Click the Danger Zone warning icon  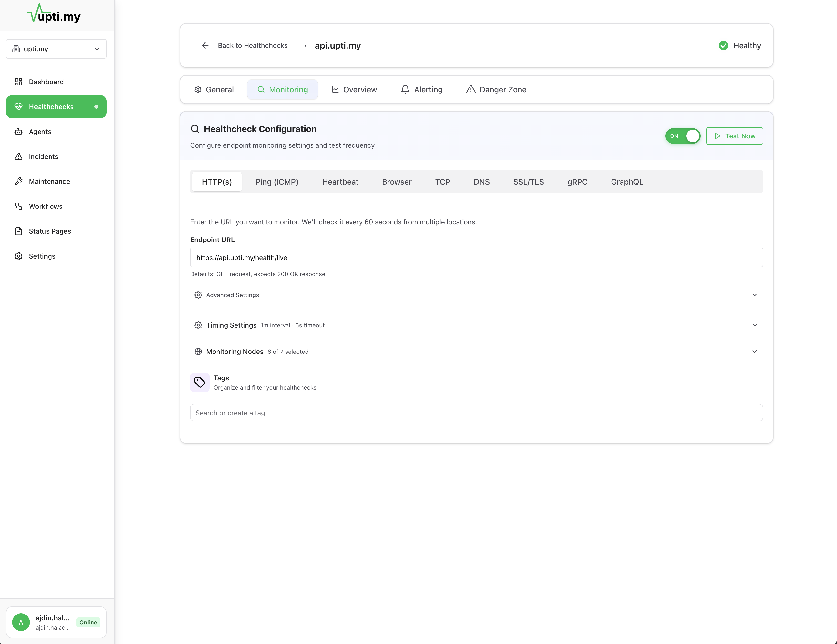[470, 89]
